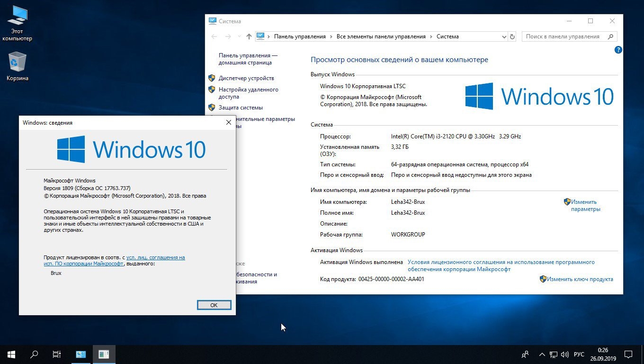Expand chevron after Все элементы breadcrumb
The image size is (644, 364).
click(431, 36)
